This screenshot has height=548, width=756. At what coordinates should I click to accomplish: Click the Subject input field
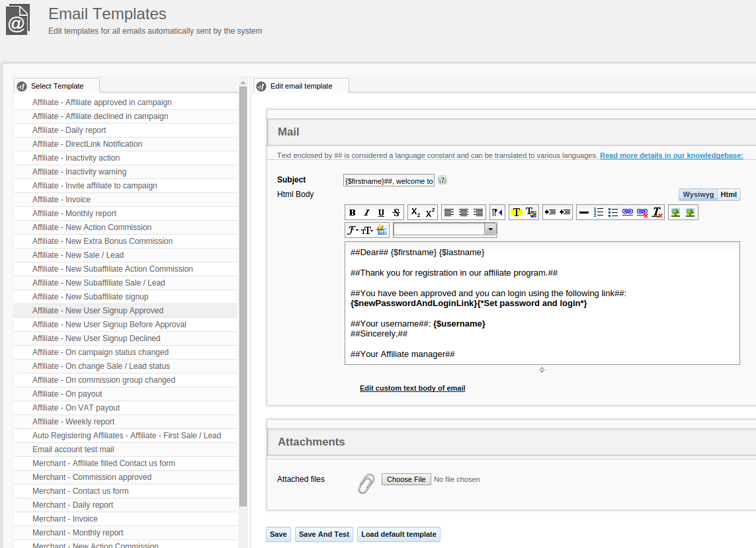(x=389, y=180)
